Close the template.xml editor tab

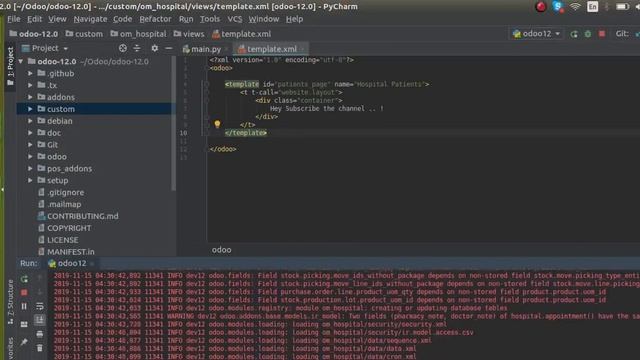(x=302, y=49)
